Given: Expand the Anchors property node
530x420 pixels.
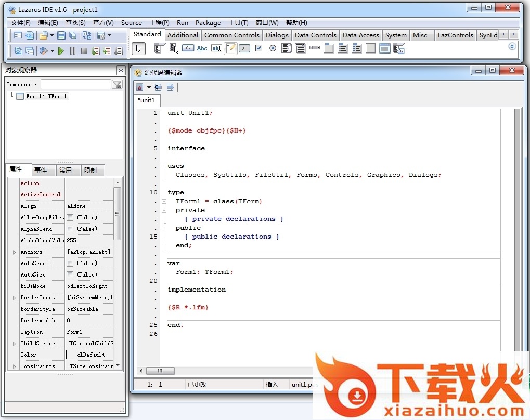Looking at the screenshot, I should point(14,252).
